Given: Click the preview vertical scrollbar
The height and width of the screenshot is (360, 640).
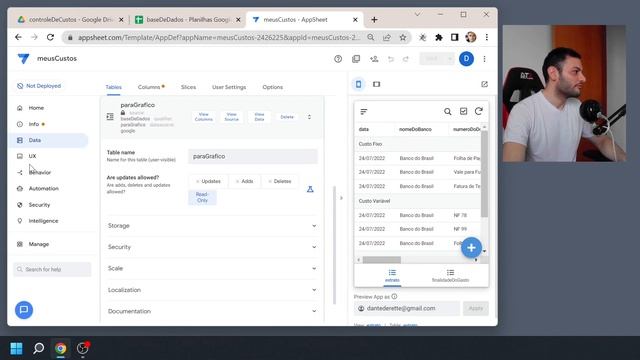Looking at the screenshot, I should point(484,173).
